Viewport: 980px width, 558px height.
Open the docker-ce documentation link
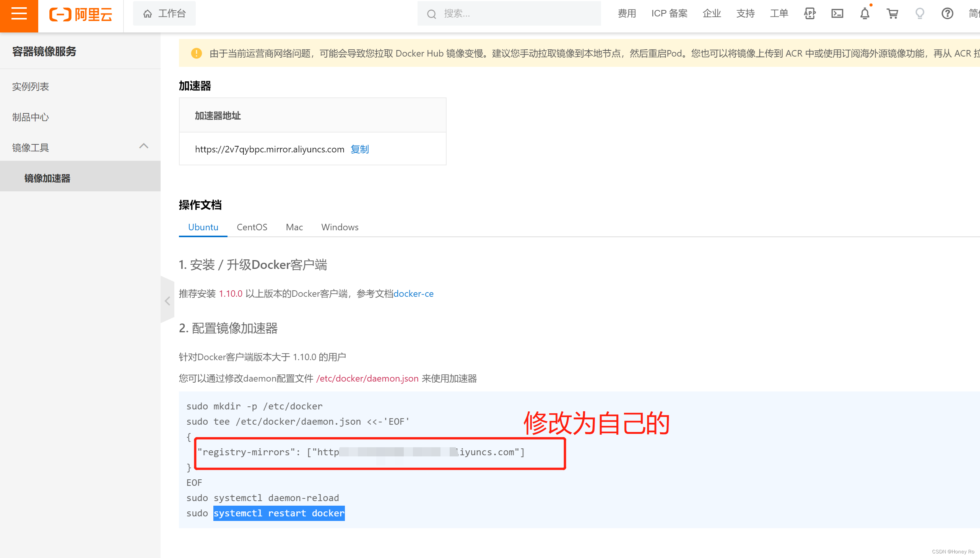pos(413,294)
